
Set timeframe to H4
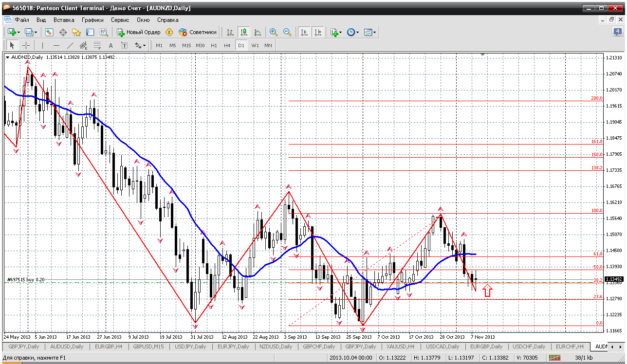tap(227, 45)
